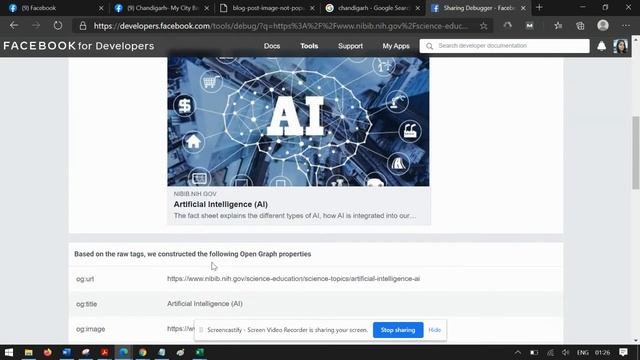This screenshot has height=360, width=640.
Task: Open Chrome from the taskbar
Action: coord(142,352)
